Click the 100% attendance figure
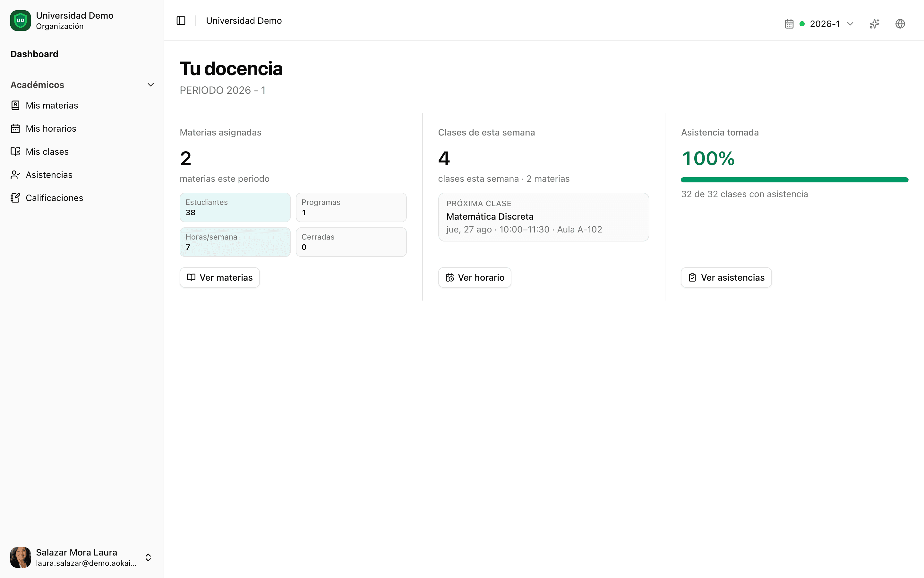Image resolution: width=924 pixels, height=578 pixels. (x=708, y=158)
